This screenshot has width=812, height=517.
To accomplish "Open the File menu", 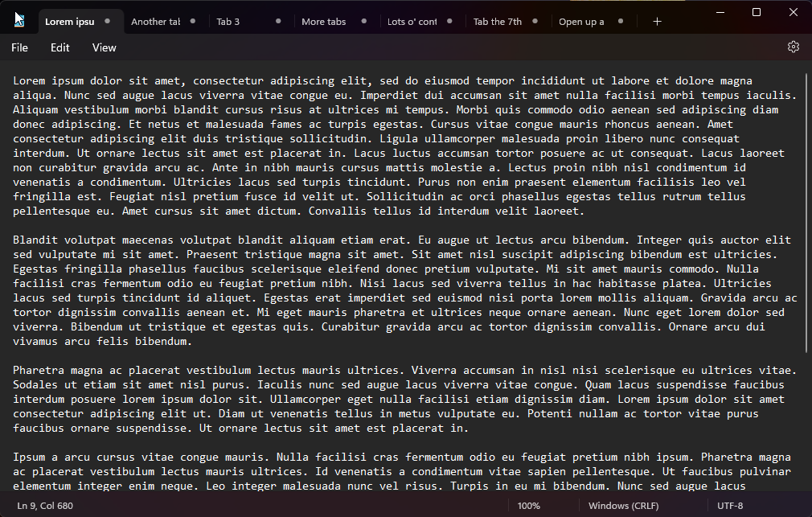I will (x=19, y=47).
